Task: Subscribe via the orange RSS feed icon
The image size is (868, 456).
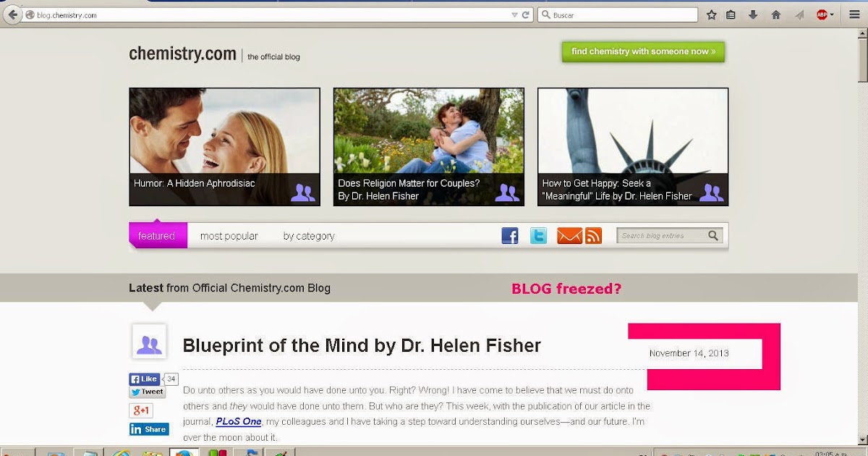Action: pyautogui.click(x=594, y=236)
